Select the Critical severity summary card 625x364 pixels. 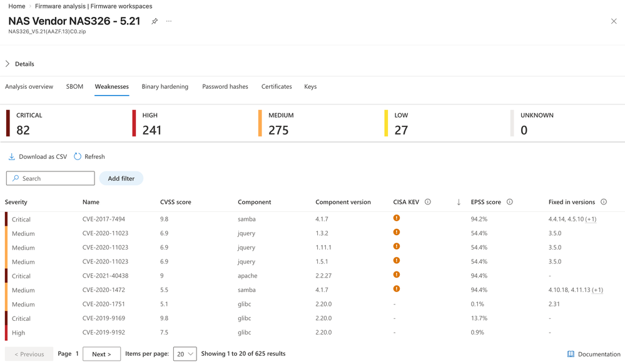point(64,123)
